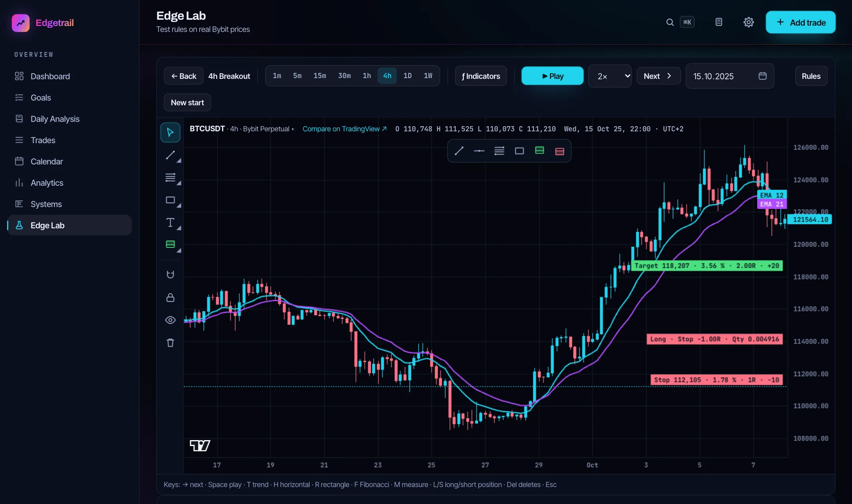Viewport: 852px width, 504px height.
Task: Pick Fibonacci in floating drawing bar
Action: click(499, 151)
